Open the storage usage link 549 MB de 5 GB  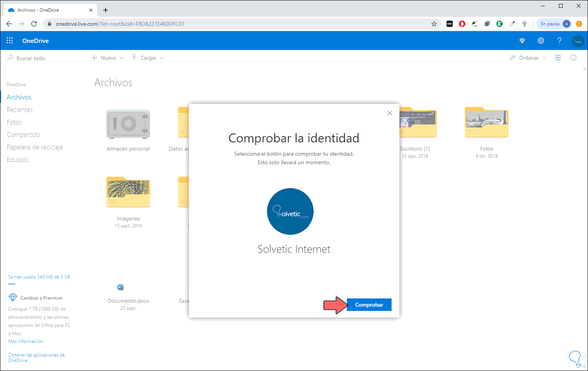[x=39, y=277]
